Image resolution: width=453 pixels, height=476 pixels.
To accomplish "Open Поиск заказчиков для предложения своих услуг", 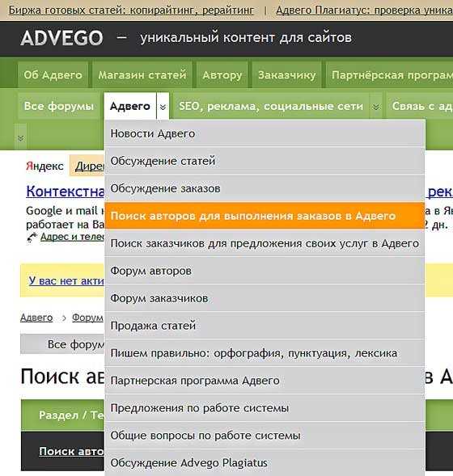I will point(265,243).
